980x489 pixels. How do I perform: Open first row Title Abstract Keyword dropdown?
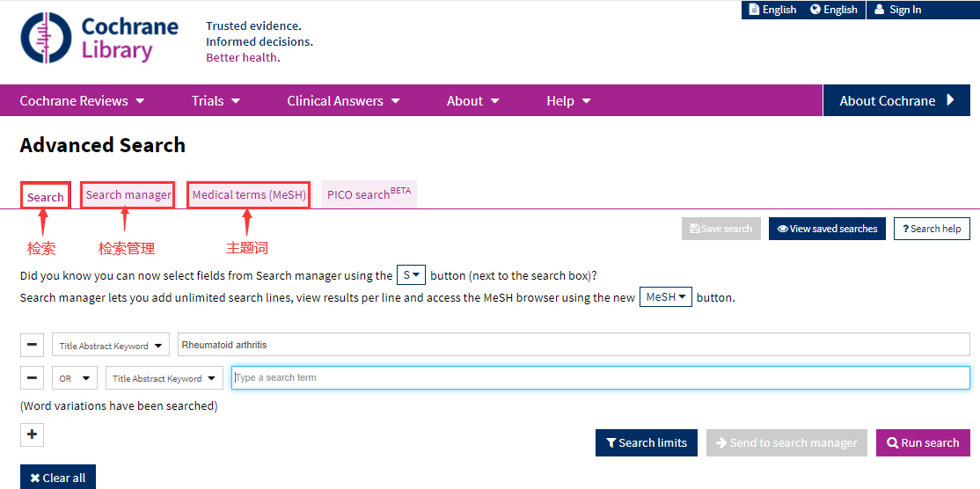coord(111,346)
